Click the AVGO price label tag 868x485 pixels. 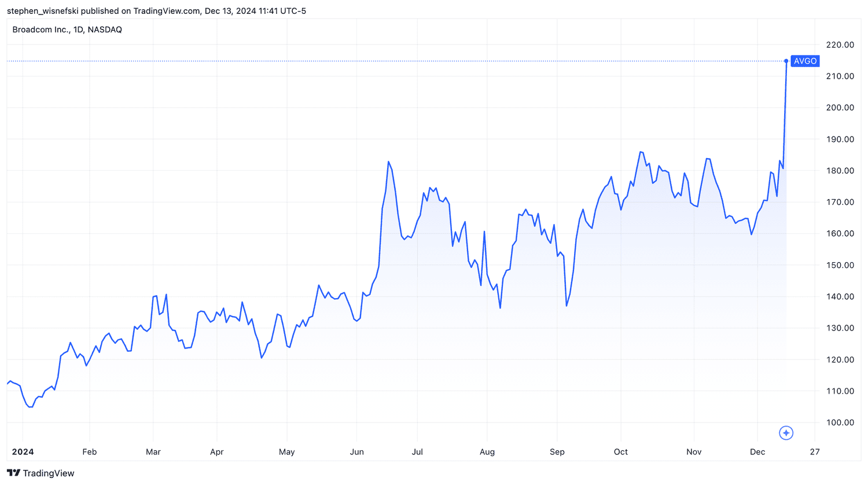(x=805, y=61)
